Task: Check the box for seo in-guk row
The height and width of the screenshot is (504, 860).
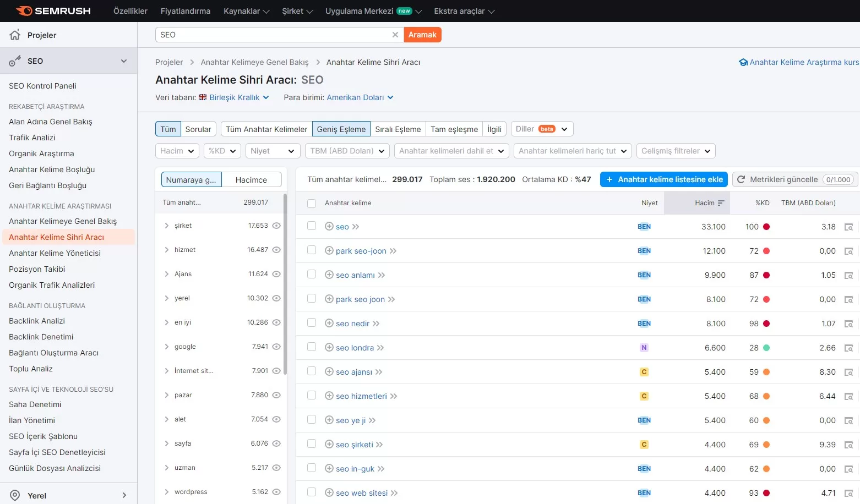Action: (x=312, y=468)
